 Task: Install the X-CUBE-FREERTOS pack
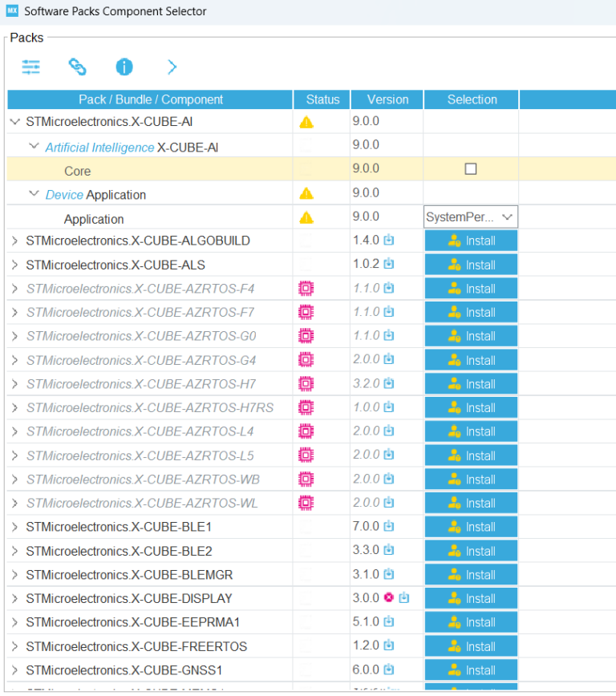point(471,646)
